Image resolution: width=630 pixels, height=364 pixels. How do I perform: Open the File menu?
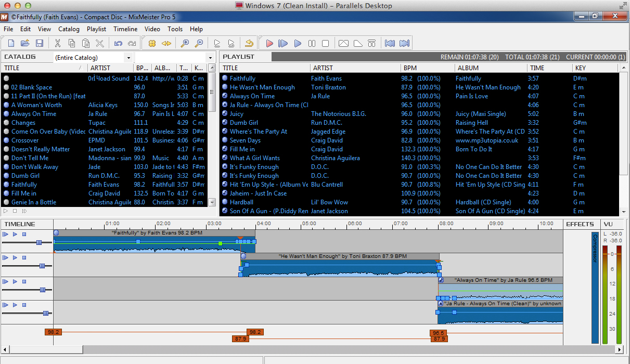point(8,29)
